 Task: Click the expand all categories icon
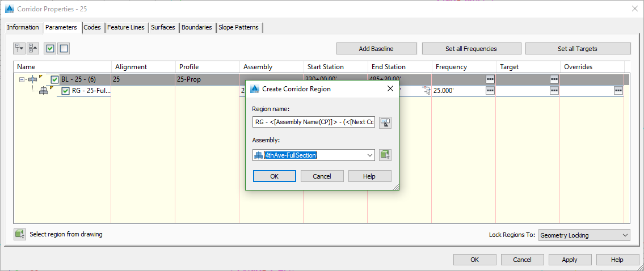click(20, 49)
